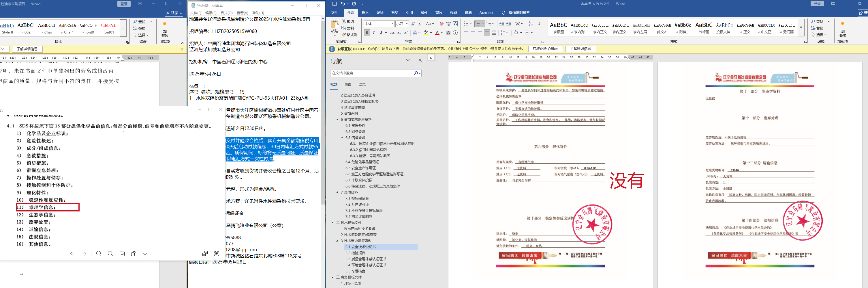Insert an enclosed character (circled 字)

pos(456,33)
